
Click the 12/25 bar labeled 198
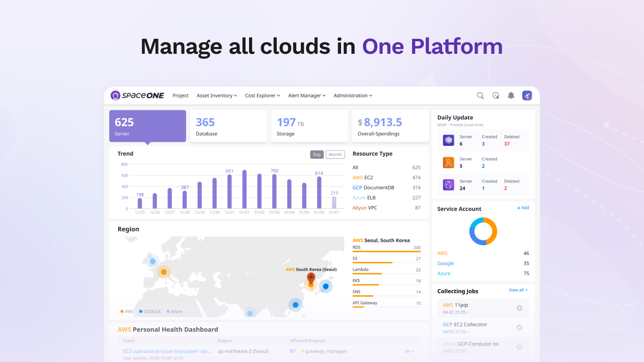(140, 203)
